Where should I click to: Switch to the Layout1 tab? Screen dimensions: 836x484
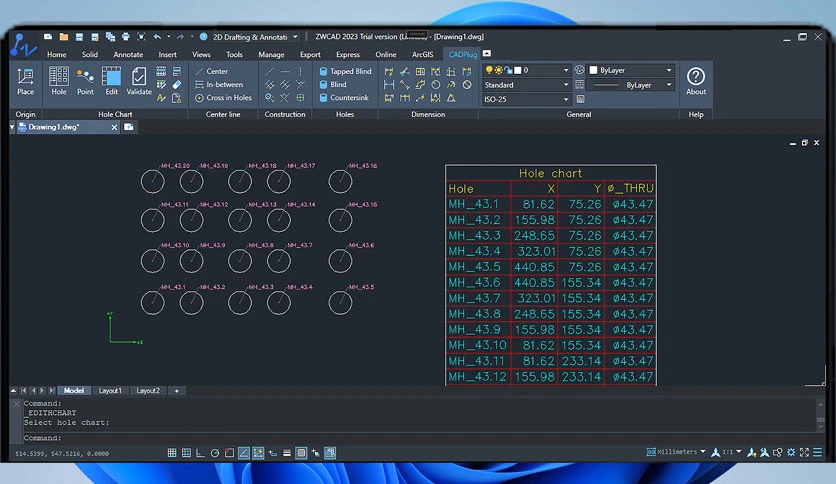[x=110, y=391]
